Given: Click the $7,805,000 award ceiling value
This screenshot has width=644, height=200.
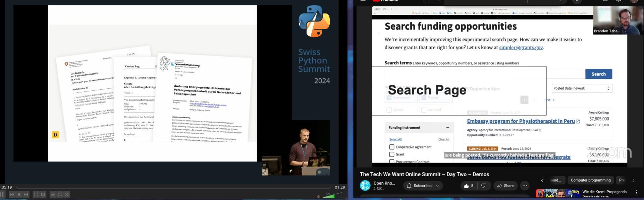Looking at the screenshot, I should click(599, 119).
